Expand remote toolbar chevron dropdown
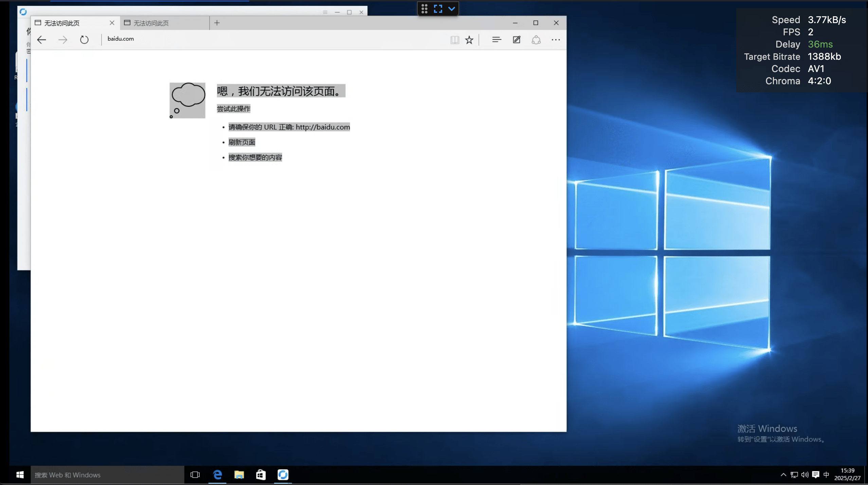868x485 pixels. pos(452,9)
